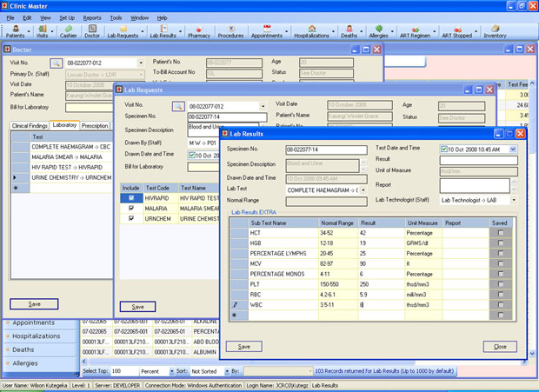Click the Allergies toolbar icon
Screen dimensions: 539x392
tap(378, 32)
